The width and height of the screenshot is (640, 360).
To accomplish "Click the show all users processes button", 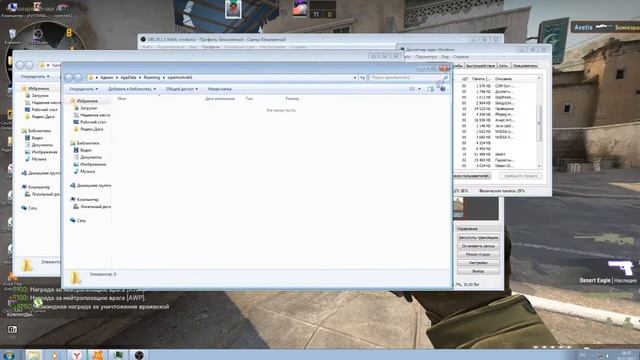I will click(x=471, y=176).
